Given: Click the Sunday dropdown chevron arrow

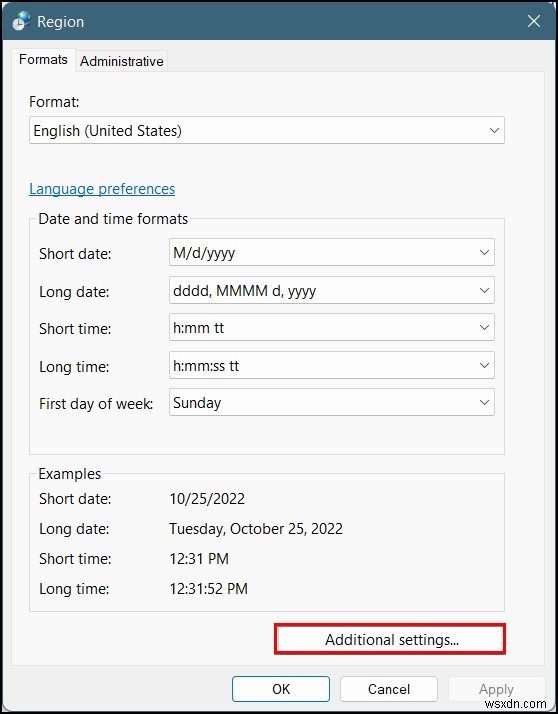Looking at the screenshot, I should tap(484, 403).
